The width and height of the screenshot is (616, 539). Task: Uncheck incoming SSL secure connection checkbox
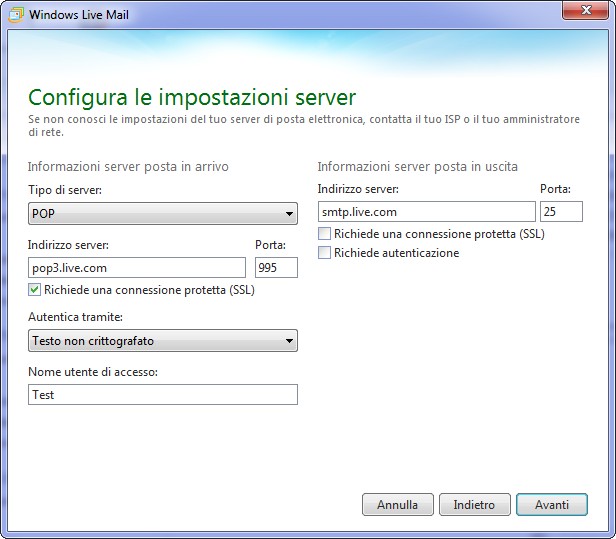[34, 290]
